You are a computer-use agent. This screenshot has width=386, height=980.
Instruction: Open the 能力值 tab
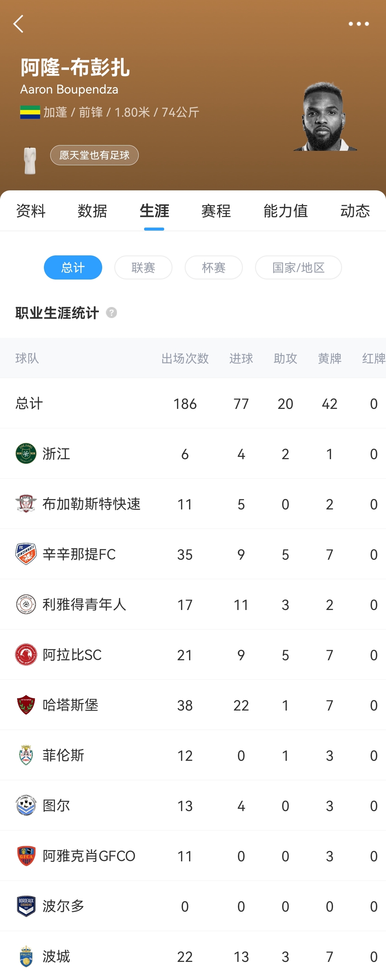(285, 211)
